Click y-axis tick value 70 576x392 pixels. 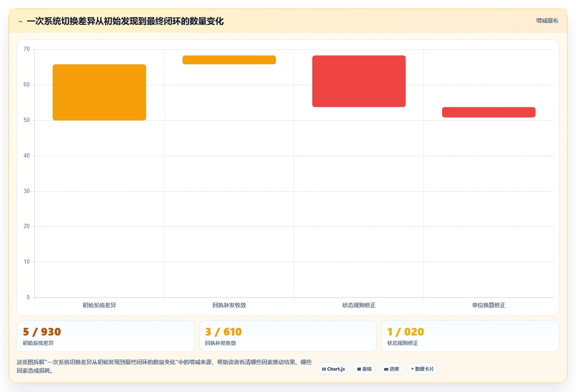click(x=27, y=49)
